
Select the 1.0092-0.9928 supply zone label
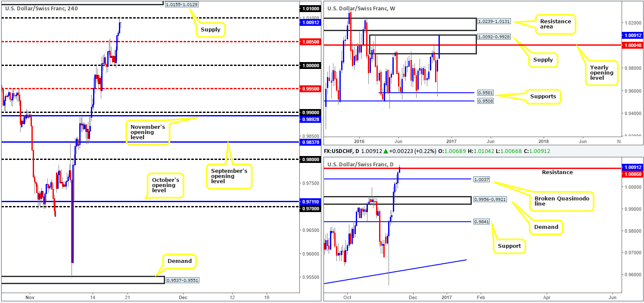[x=494, y=37]
